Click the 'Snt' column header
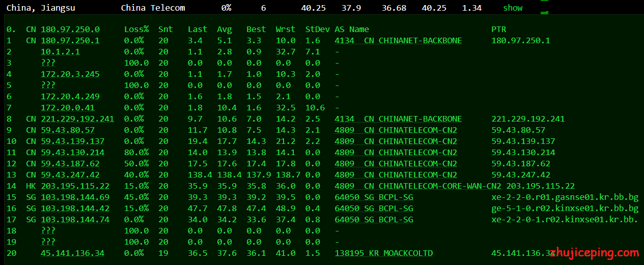 [165, 30]
